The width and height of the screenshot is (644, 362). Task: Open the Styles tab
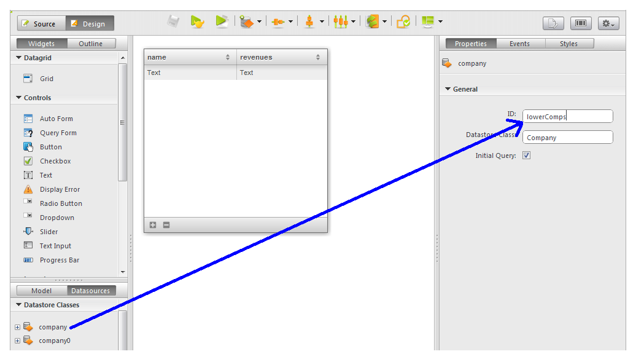(x=569, y=44)
